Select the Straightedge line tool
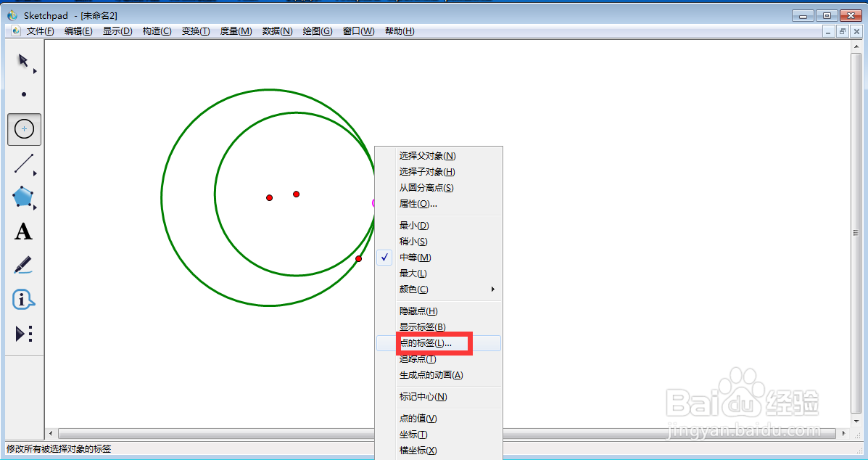Screen dimensions: 868x460 tap(23, 163)
